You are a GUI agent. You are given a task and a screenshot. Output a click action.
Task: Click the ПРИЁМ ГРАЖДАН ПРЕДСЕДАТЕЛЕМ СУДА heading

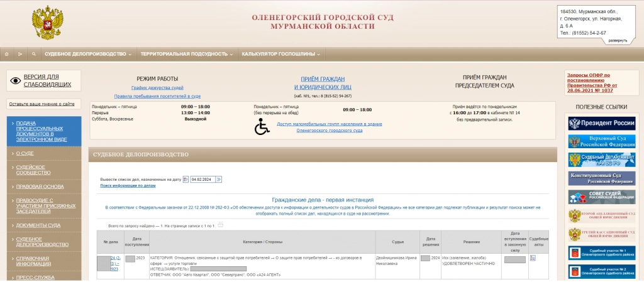pyautogui.click(x=485, y=82)
